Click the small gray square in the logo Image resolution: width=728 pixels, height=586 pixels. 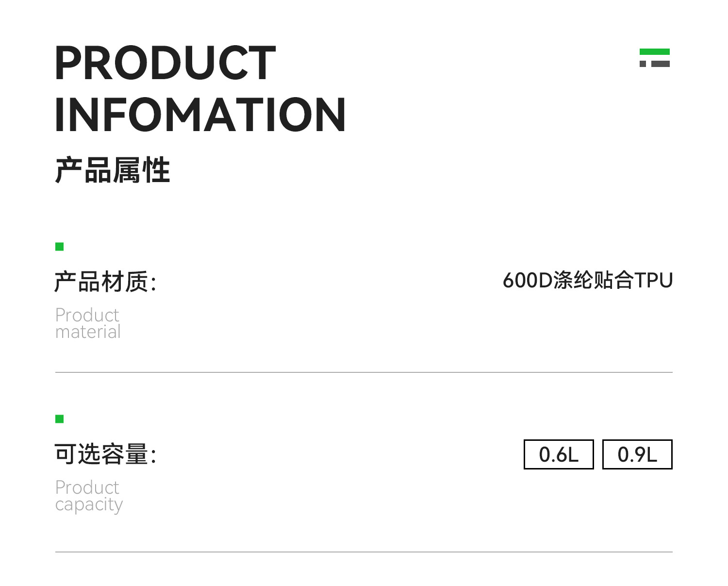pyautogui.click(x=643, y=64)
